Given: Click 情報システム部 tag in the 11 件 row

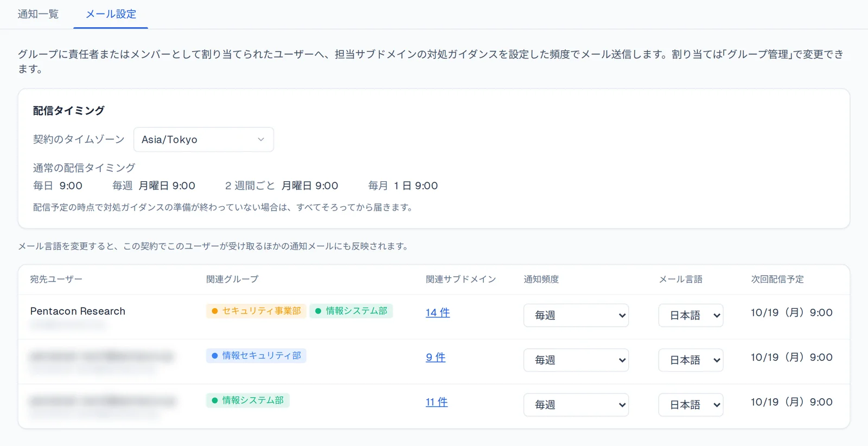Looking at the screenshot, I should pos(247,400).
